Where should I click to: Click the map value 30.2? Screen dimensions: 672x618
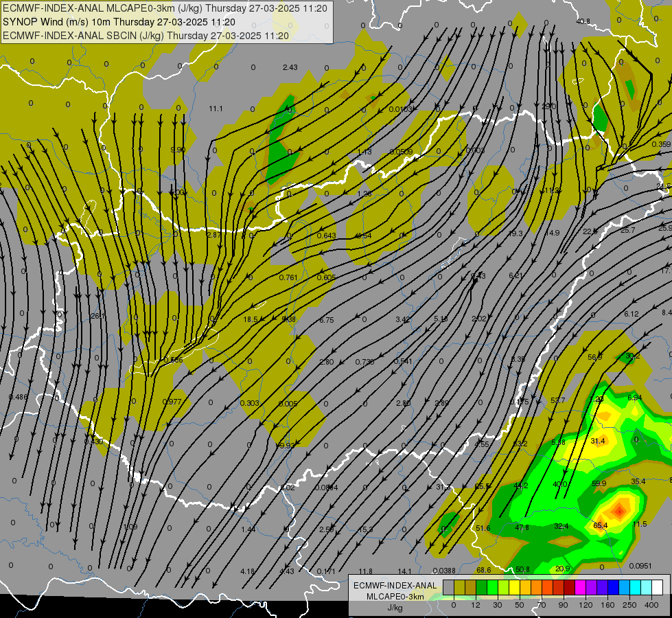[633, 356]
